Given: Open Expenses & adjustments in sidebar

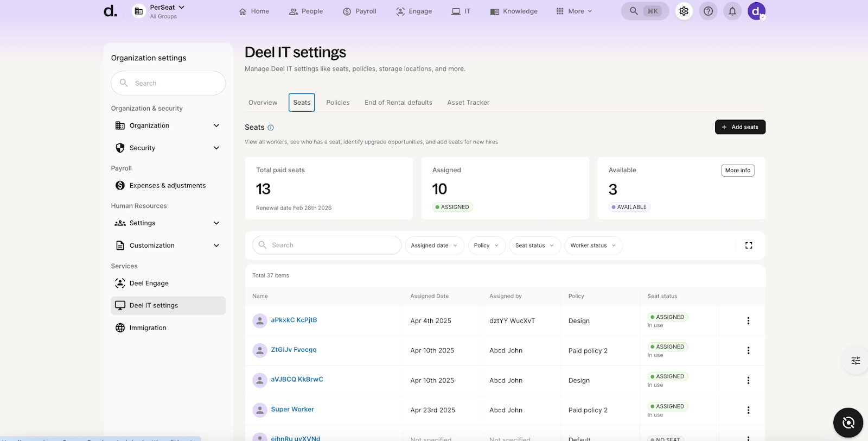Looking at the screenshot, I should tap(168, 185).
